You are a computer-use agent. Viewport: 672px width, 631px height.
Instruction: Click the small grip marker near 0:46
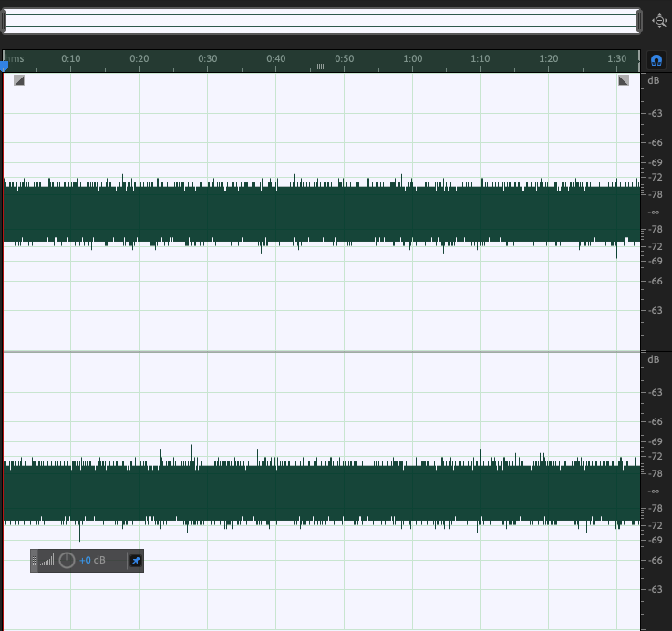pyautogui.click(x=320, y=67)
